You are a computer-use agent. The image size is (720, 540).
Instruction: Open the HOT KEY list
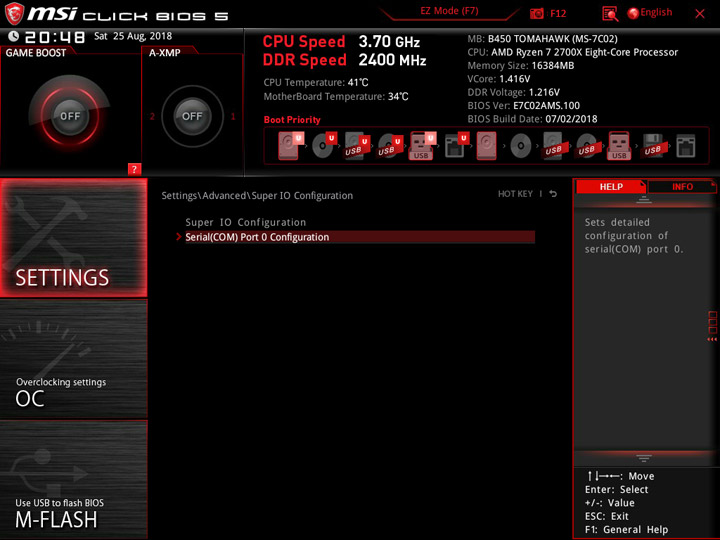coord(515,194)
